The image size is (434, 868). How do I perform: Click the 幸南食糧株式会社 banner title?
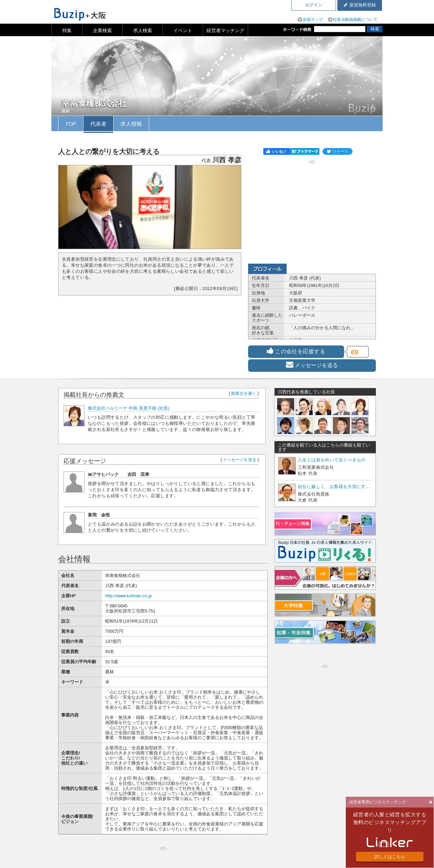tap(94, 103)
